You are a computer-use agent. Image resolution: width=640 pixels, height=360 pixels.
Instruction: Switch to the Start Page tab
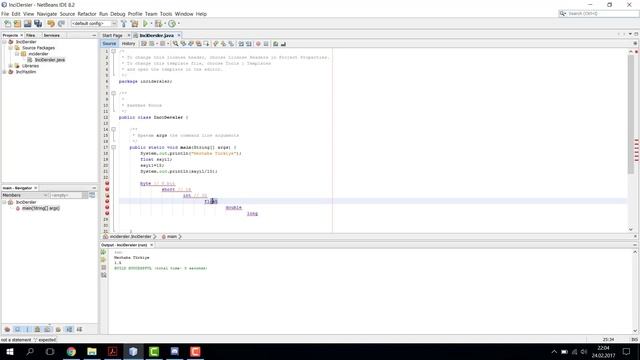112,36
